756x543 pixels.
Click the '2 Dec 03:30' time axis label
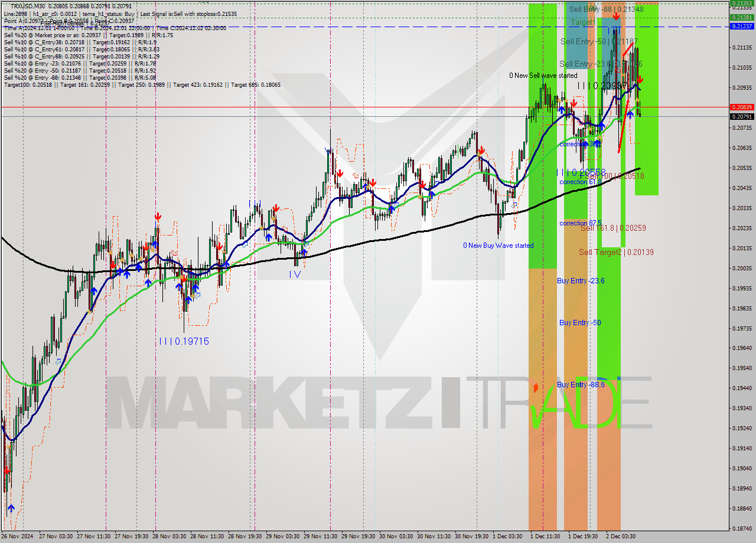[x=620, y=537]
